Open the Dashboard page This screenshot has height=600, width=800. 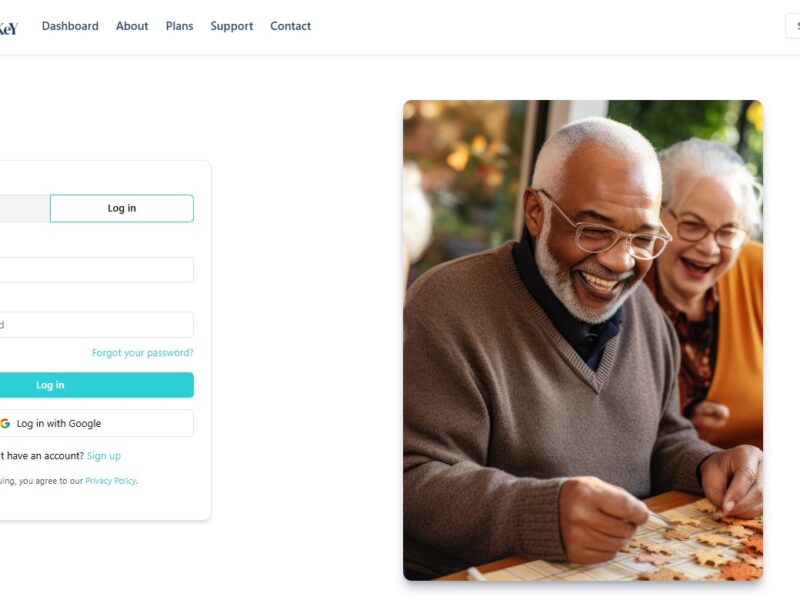point(70,26)
